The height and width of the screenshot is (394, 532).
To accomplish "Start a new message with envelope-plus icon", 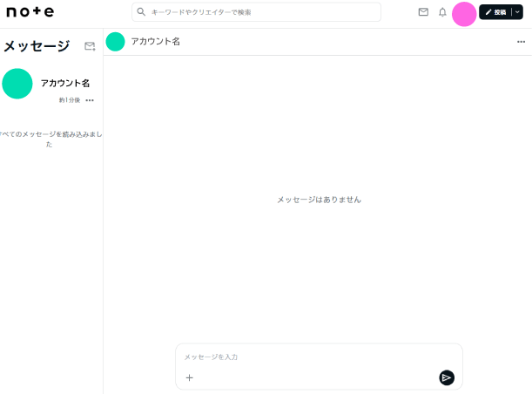I will [x=90, y=46].
